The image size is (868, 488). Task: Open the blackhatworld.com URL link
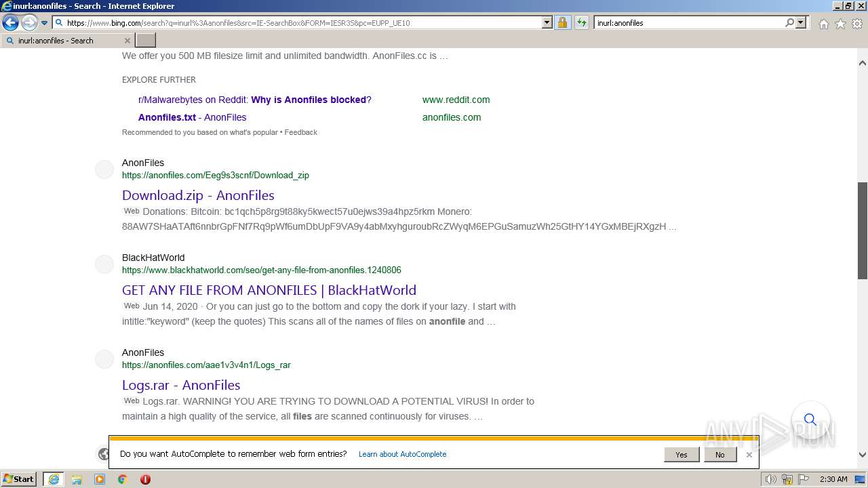262,270
